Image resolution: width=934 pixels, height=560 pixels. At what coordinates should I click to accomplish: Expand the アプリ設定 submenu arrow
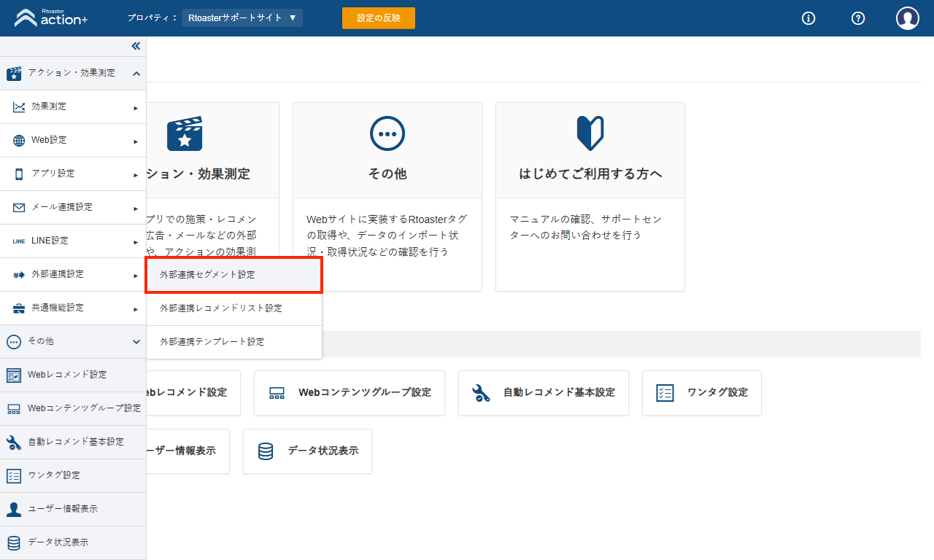pyautogui.click(x=136, y=175)
